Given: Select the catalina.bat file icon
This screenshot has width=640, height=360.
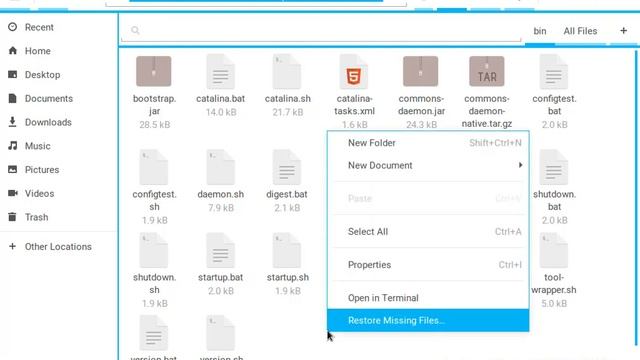Looking at the screenshot, I should (x=220, y=72).
